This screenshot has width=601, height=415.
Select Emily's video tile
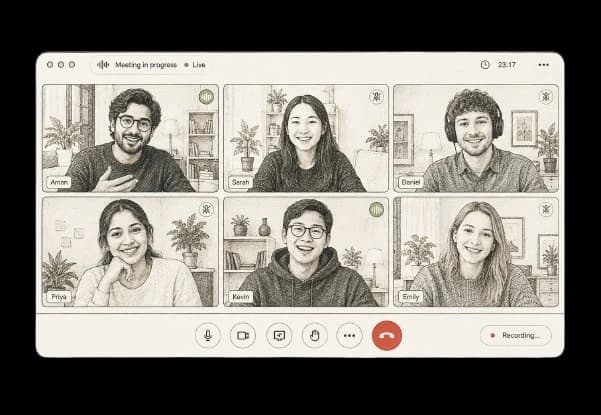coord(476,252)
